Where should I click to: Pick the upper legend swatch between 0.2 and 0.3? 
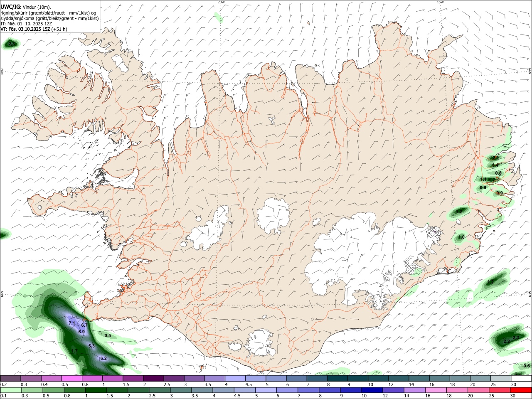[10, 378]
